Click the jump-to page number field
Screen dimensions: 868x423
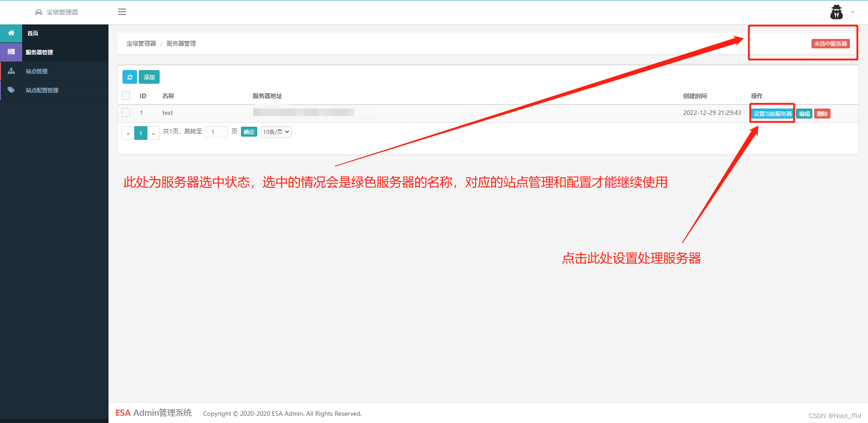click(x=216, y=132)
